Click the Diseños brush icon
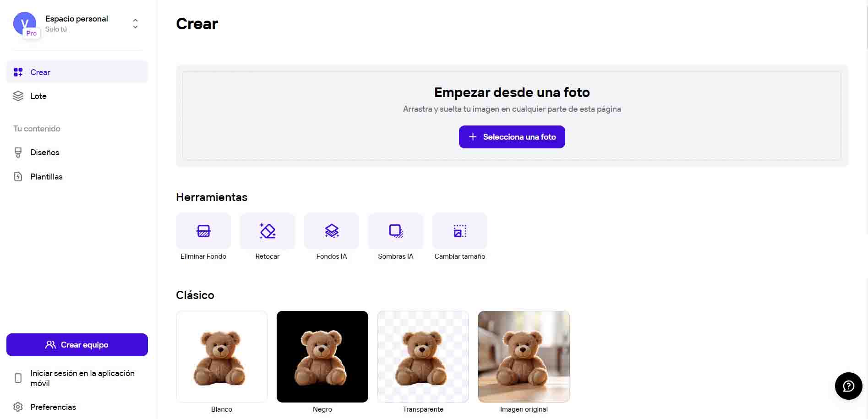Screen dimensions: 868x419 (x=18, y=152)
